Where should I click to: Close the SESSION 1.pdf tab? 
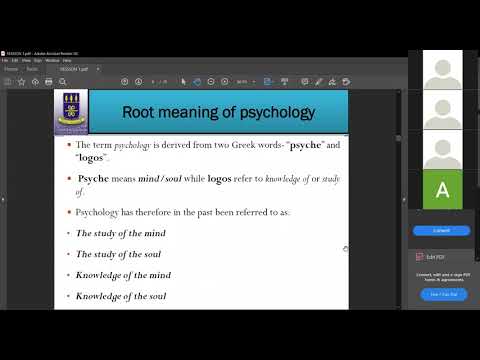tap(98, 69)
